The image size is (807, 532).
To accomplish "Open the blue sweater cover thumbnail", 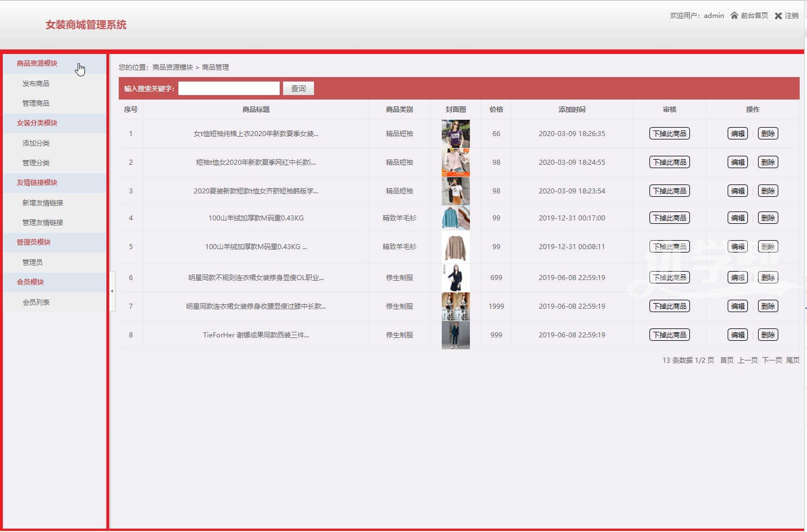I will click(455, 218).
